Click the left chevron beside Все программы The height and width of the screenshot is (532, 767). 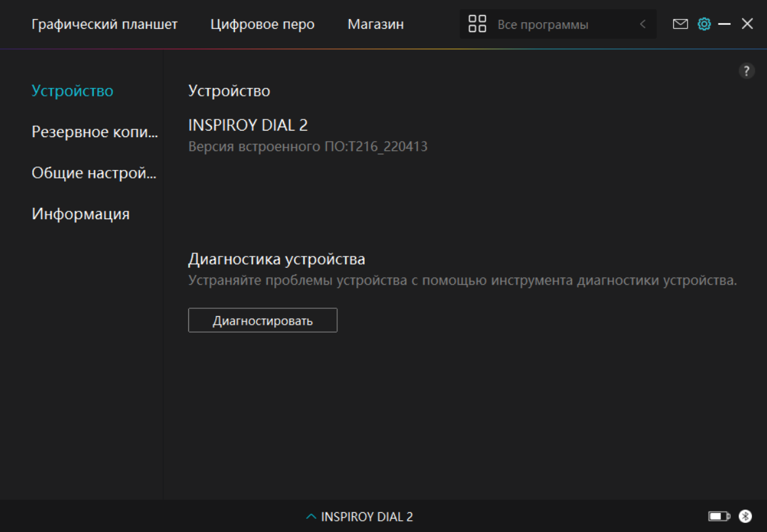642,24
